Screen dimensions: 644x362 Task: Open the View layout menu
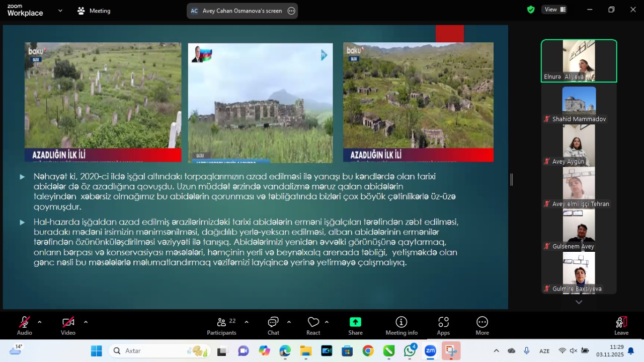point(555,10)
